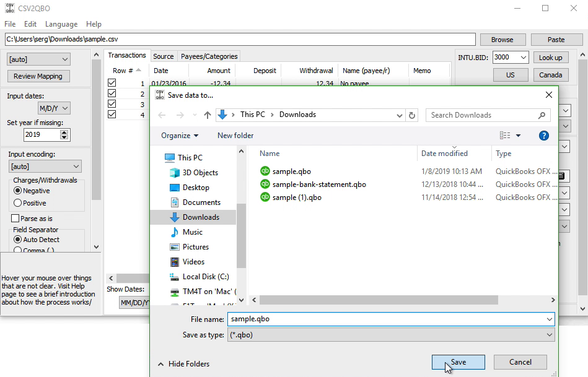The width and height of the screenshot is (588, 377).
Task: Select Downloads in the folder tree
Action: click(x=195, y=217)
